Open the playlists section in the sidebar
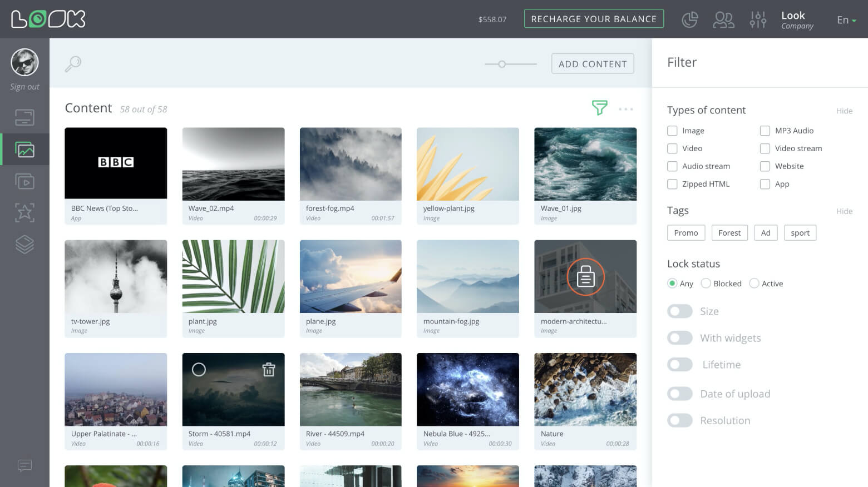 click(x=24, y=181)
